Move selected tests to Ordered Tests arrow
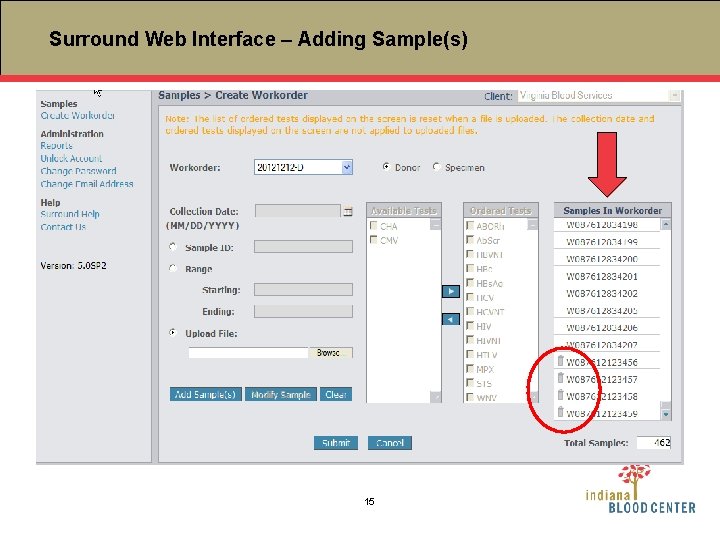This screenshot has width=720, height=540. coord(450,291)
